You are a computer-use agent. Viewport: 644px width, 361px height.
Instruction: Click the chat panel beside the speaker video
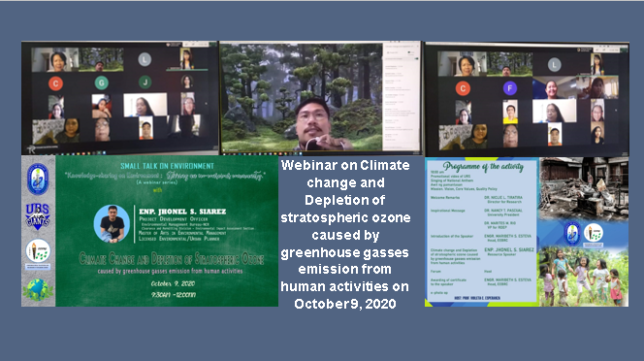pyautogui.click(x=402, y=96)
